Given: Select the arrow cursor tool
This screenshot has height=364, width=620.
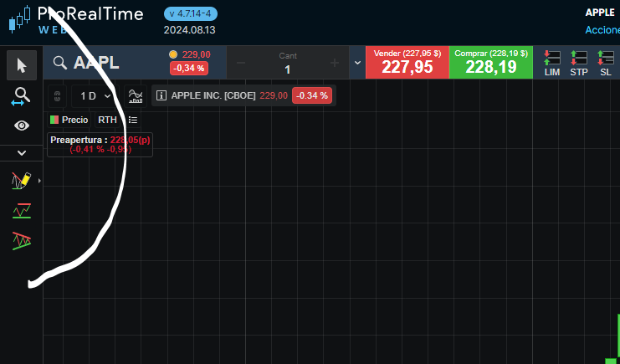Looking at the screenshot, I should click(x=22, y=65).
